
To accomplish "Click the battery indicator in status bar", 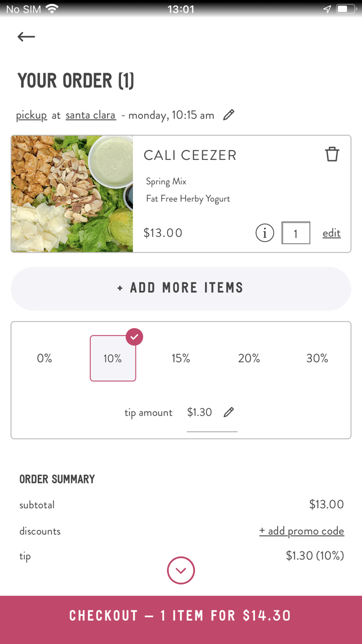I will pyautogui.click(x=346, y=8).
